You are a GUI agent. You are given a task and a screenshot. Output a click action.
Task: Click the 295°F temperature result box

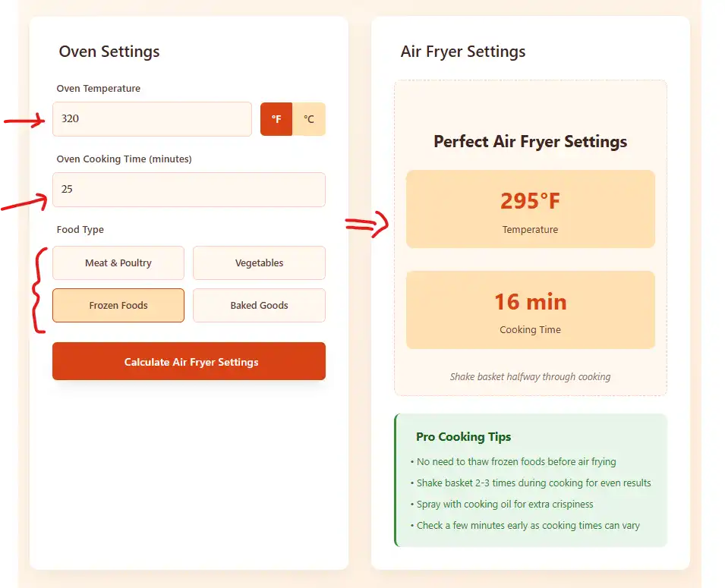tap(530, 209)
